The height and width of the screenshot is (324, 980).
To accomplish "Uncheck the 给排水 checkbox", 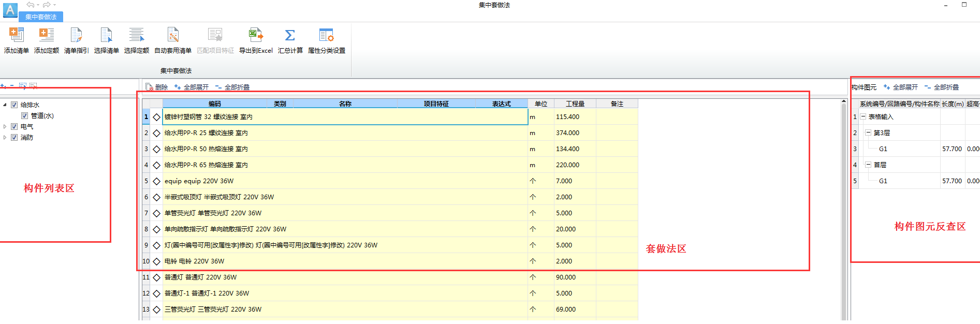I will pyautogui.click(x=14, y=105).
